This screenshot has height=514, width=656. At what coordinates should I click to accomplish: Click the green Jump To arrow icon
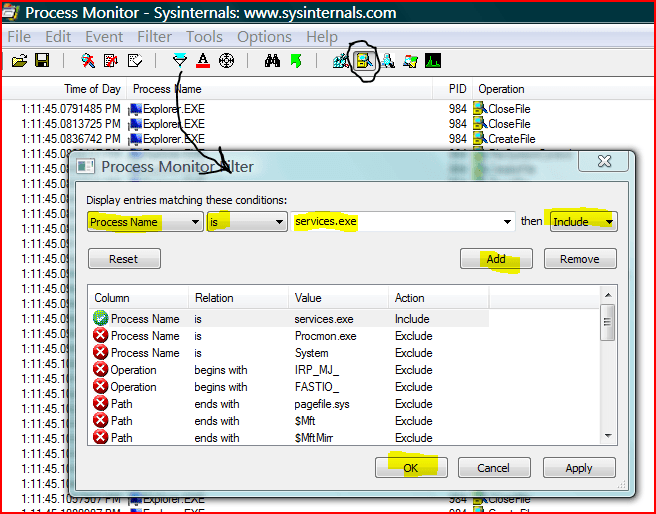[x=295, y=61]
